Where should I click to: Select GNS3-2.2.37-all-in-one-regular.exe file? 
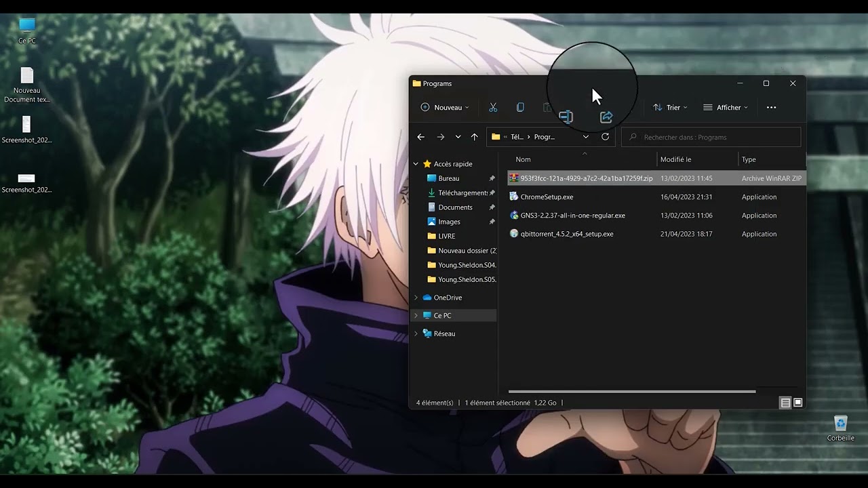[572, 216]
